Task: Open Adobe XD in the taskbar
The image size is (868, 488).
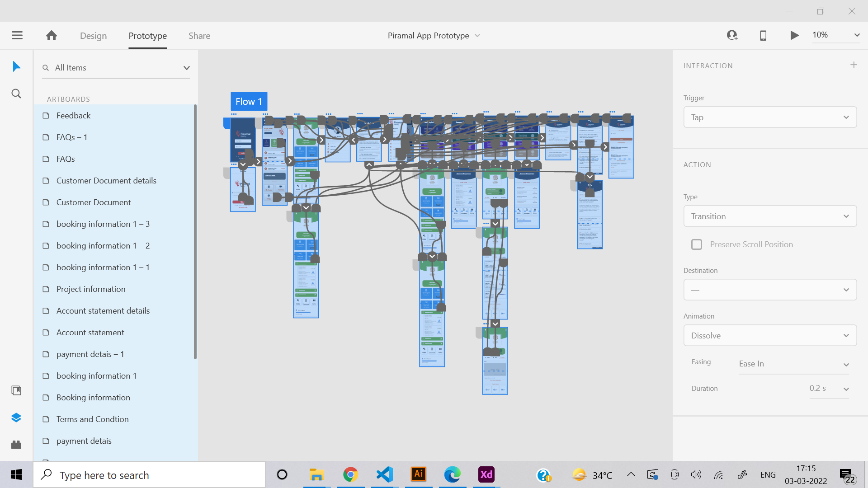Action: (486, 474)
